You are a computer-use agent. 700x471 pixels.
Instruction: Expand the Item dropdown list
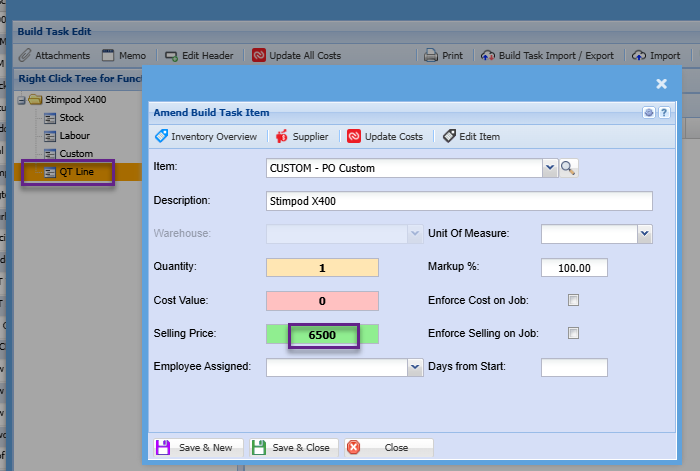548,168
